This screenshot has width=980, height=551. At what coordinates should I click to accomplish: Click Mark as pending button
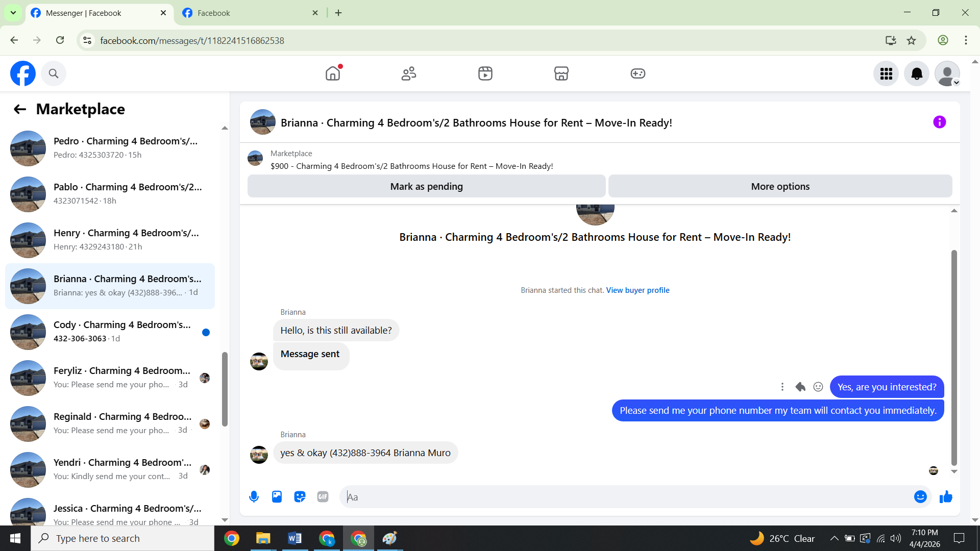point(426,187)
